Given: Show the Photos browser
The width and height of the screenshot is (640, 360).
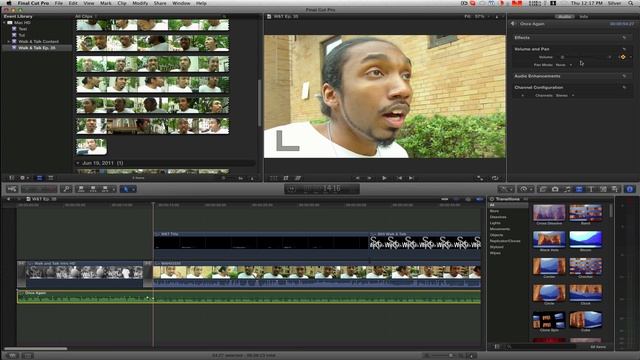Looking at the screenshot, I should (555, 189).
